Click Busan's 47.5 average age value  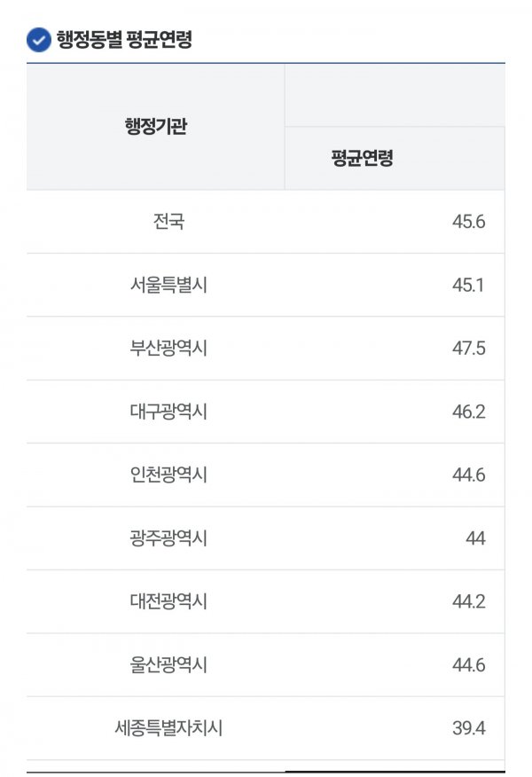click(x=468, y=348)
